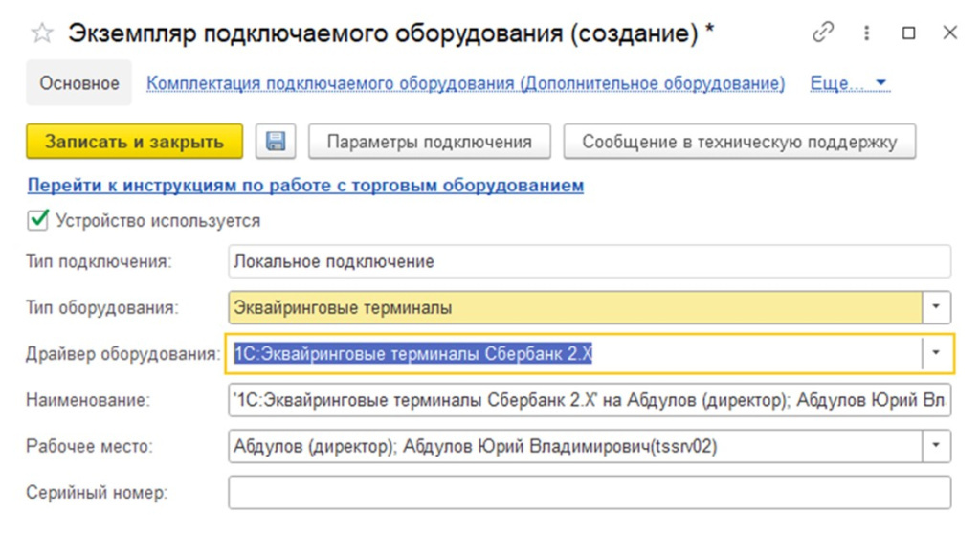The image size is (980, 535).
Task: Open 'Комплектация подключаемого оборудования' tab link
Action: click(x=466, y=83)
